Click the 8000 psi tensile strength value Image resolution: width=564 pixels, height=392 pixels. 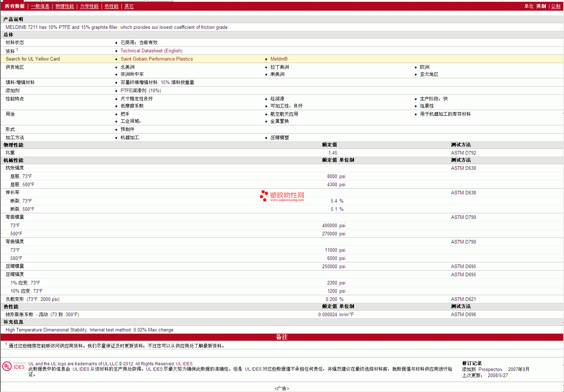tap(336, 177)
